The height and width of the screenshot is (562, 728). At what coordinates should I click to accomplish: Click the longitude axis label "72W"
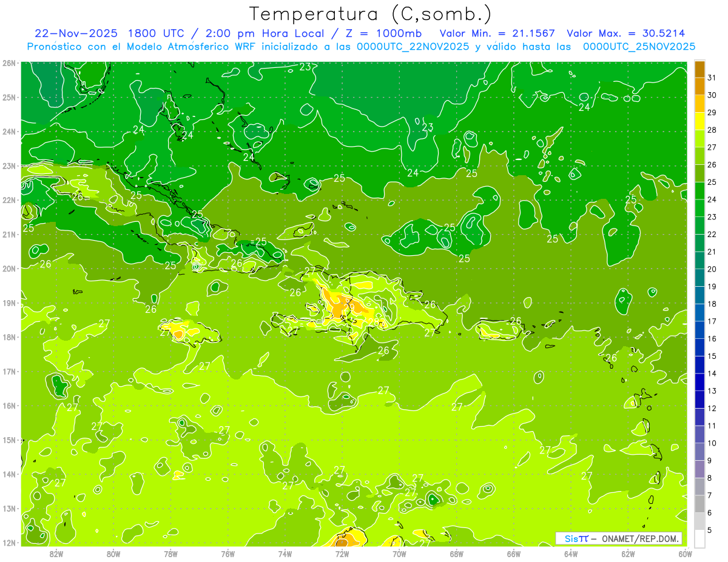(x=342, y=553)
